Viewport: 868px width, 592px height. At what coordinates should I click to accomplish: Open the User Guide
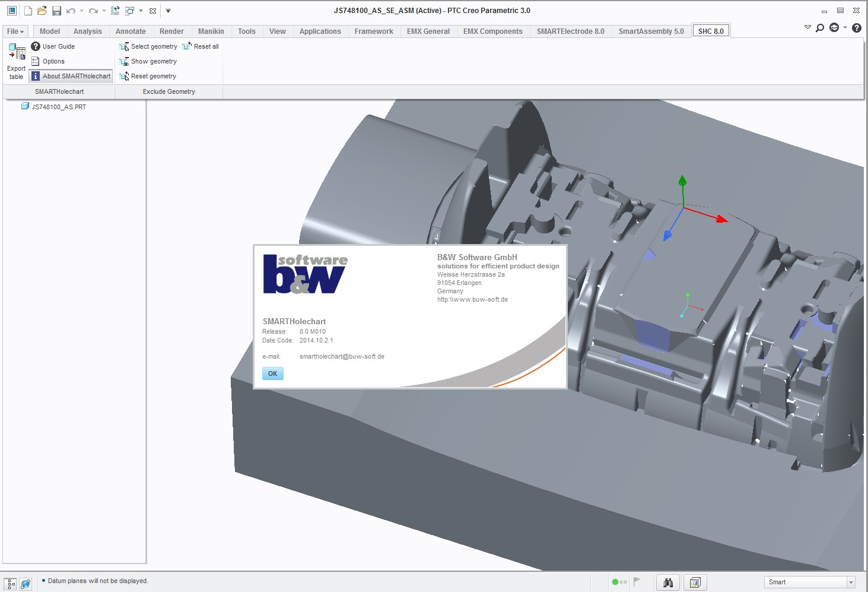pyautogui.click(x=53, y=46)
